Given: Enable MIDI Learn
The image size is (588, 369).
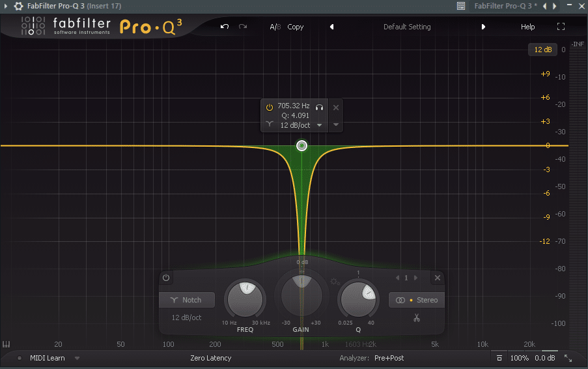Looking at the screenshot, I should coord(48,358).
